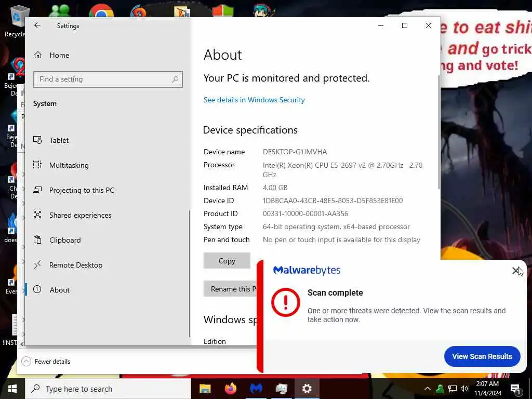Maximize the Settings window
This screenshot has height=399, width=532.
[404, 25]
